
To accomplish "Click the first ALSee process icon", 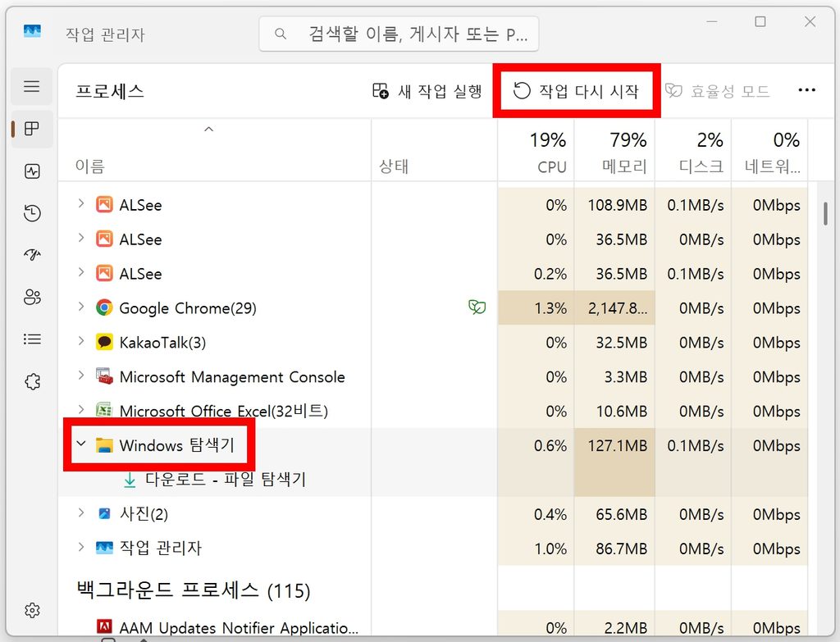I will [104, 204].
